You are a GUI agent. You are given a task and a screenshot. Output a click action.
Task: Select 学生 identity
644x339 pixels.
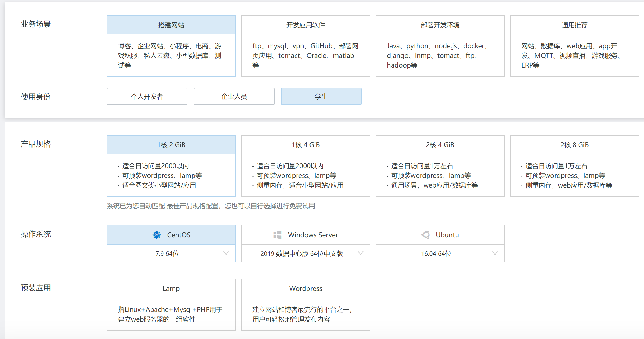pyautogui.click(x=321, y=96)
